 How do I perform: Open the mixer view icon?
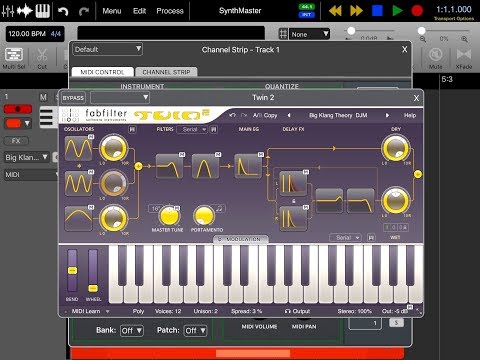[x=8, y=11]
